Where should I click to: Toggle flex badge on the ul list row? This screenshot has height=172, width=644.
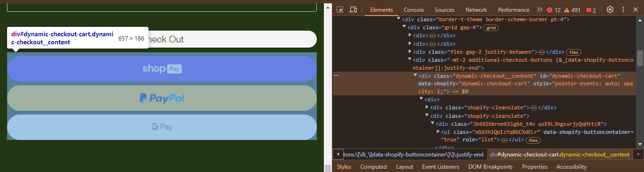click(533, 140)
